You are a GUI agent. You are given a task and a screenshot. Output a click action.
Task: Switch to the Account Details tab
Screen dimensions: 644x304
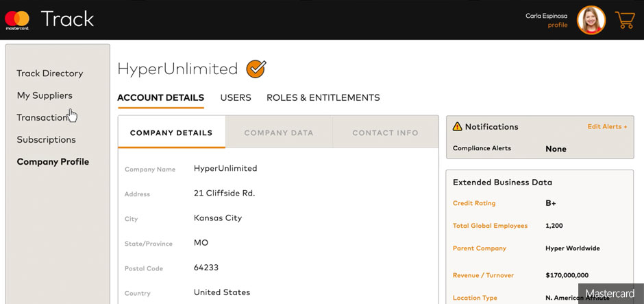pyautogui.click(x=160, y=97)
